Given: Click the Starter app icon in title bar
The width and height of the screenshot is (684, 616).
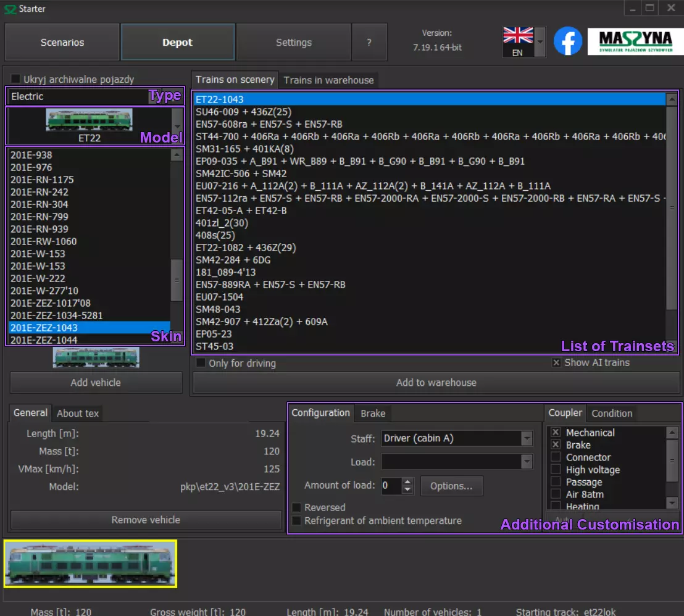Looking at the screenshot, I should pyautogui.click(x=9, y=9).
